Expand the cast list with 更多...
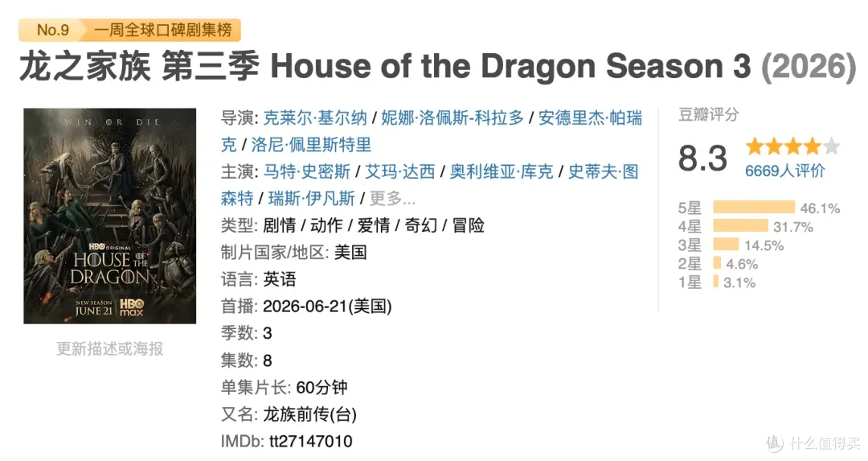Viewport: 868px width, 461px height. tap(392, 199)
